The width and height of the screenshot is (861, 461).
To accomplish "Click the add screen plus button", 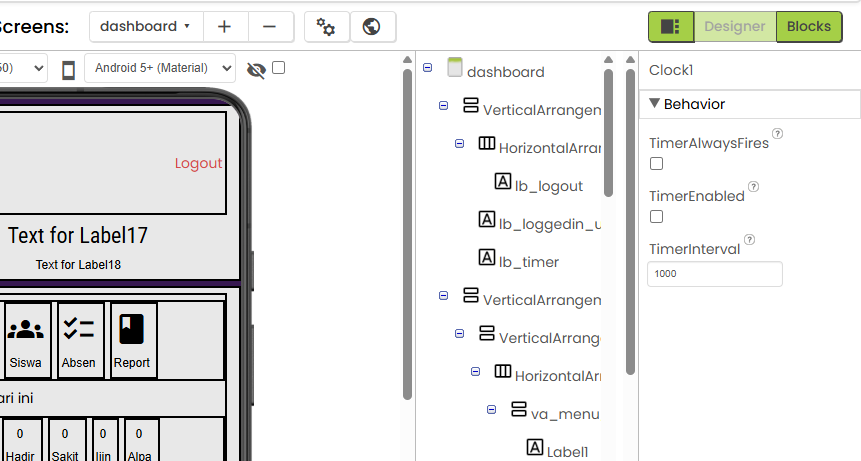I will point(226,27).
